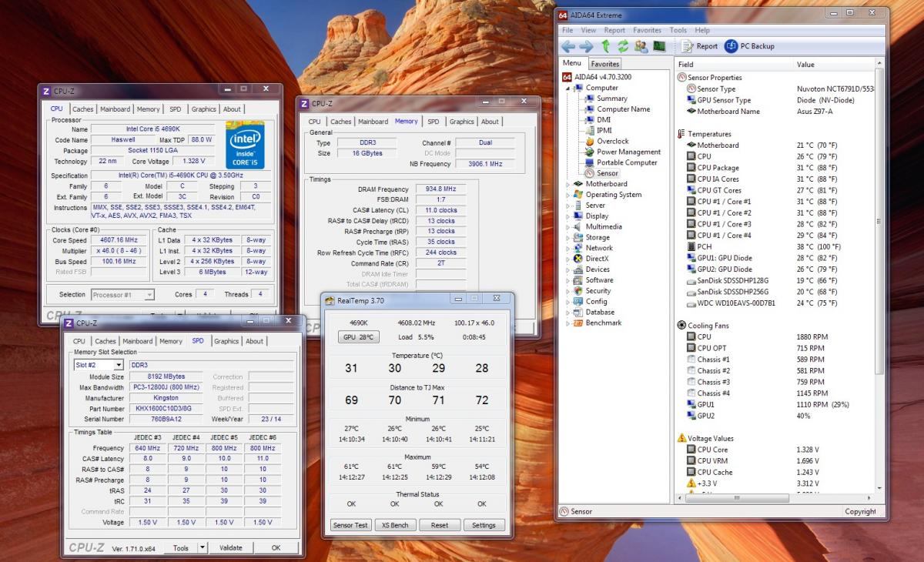This screenshot has width=924, height=562.
Task: Select the "PCH" temperature row in AIDA64
Action: tap(780, 247)
